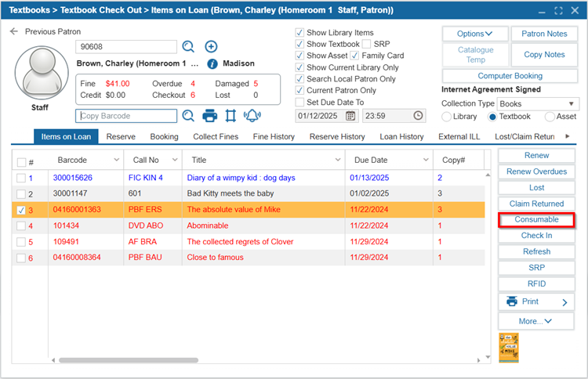Screen dimensions: 588x379
Task: Click the bell alert icon
Action: (252, 116)
